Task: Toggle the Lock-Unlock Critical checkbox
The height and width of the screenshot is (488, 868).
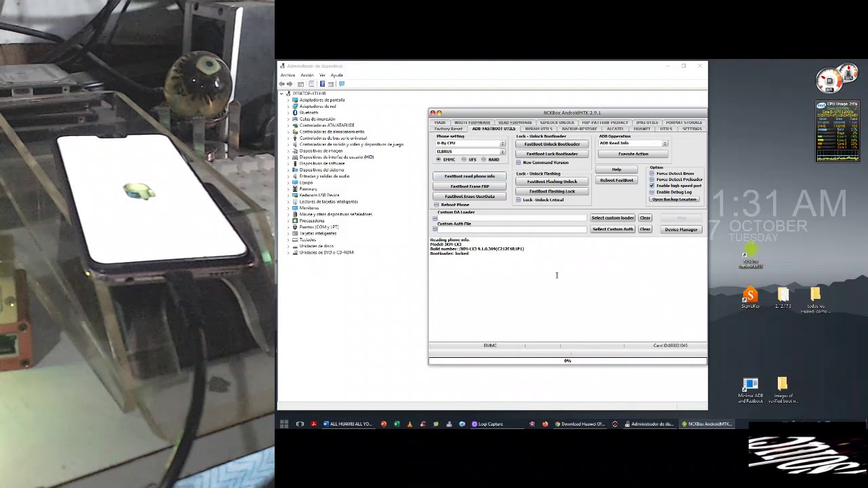Action: (519, 200)
